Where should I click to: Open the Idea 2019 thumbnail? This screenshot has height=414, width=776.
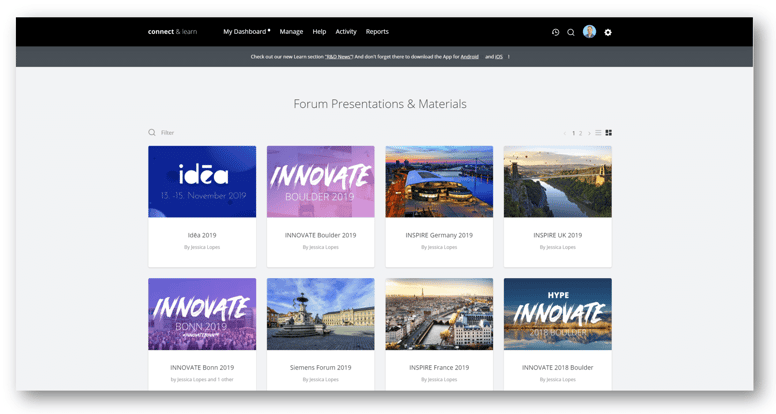pyautogui.click(x=202, y=182)
